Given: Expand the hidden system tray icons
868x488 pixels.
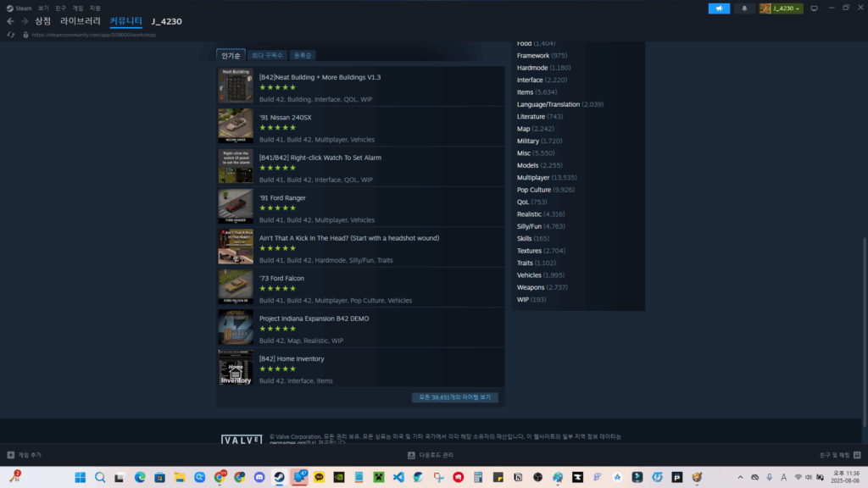Looking at the screenshot, I should (740, 477).
